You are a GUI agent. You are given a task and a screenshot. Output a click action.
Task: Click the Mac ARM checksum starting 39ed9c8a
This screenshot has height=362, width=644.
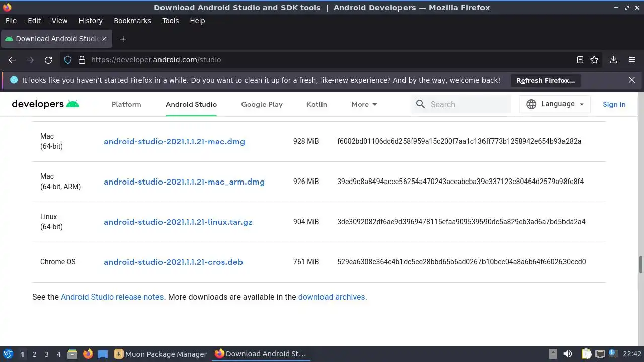coord(460,182)
